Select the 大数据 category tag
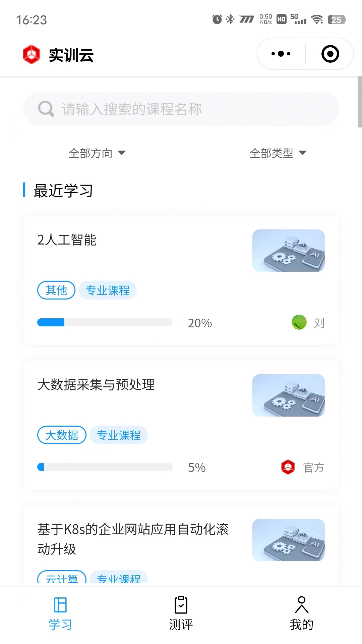Viewport: 362px width, 644px height. click(x=62, y=435)
